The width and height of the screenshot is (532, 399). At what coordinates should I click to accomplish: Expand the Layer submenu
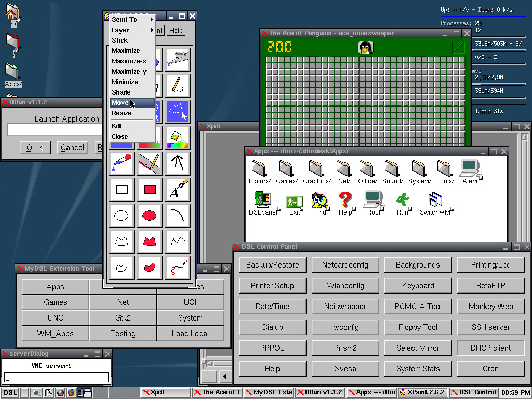tap(132, 30)
